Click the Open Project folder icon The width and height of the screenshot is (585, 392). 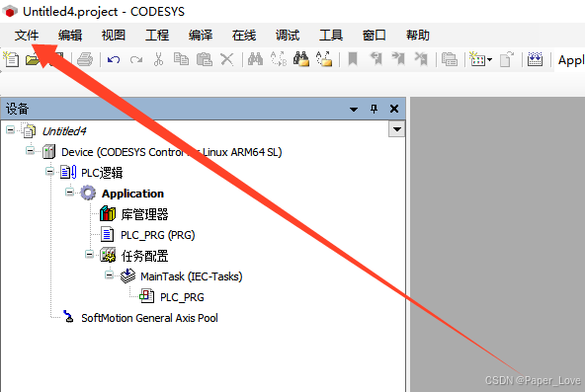(32, 59)
